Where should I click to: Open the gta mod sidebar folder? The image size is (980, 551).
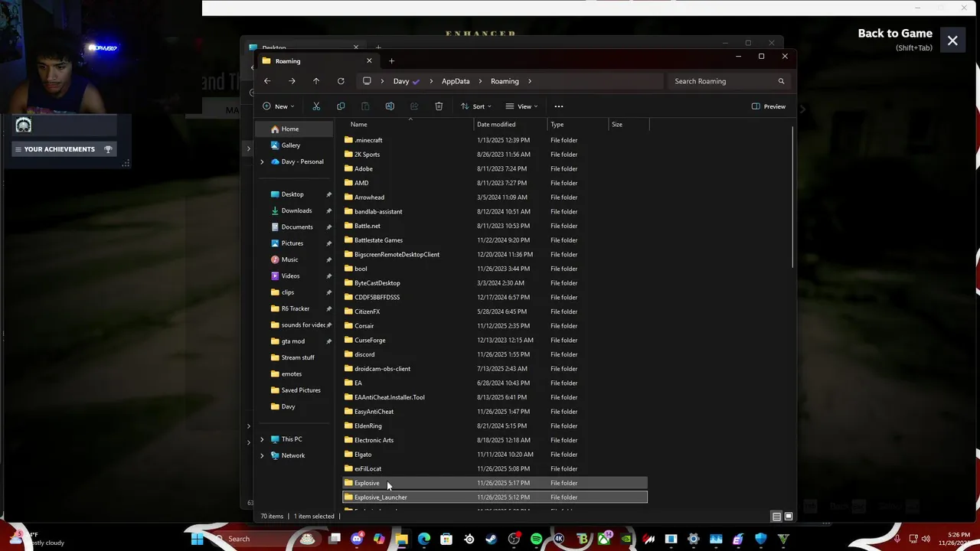(292, 341)
